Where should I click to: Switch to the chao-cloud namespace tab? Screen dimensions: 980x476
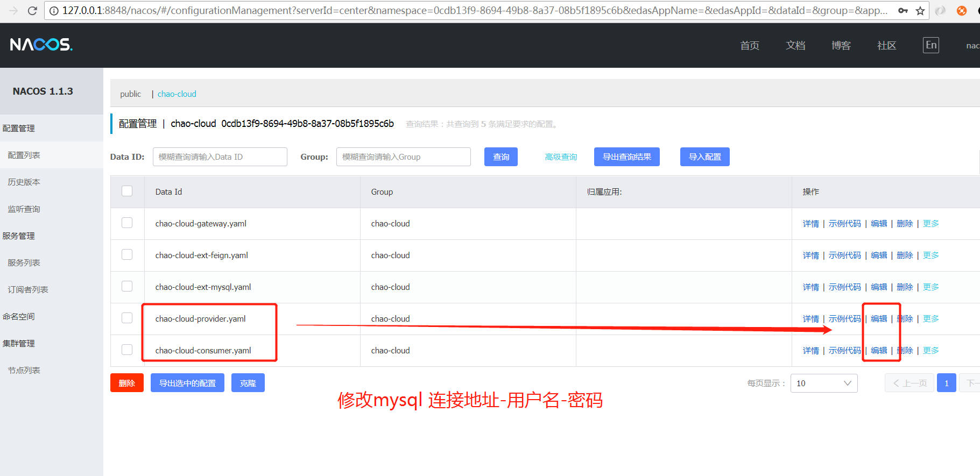[177, 94]
